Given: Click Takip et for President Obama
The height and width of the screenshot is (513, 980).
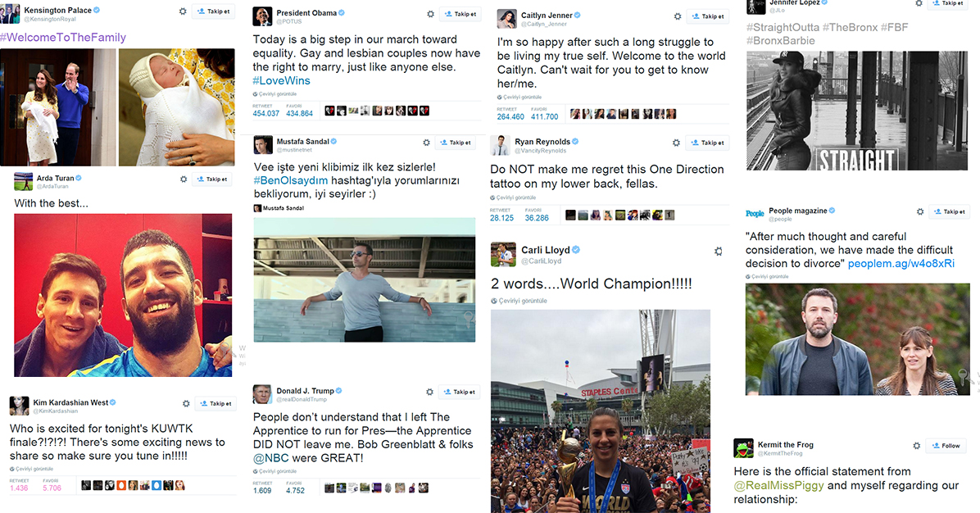Looking at the screenshot, I should click(x=460, y=14).
